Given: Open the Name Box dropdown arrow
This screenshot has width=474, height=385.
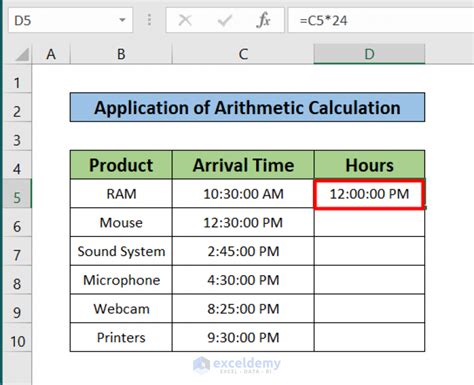Looking at the screenshot, I should (x=123, y=20).
